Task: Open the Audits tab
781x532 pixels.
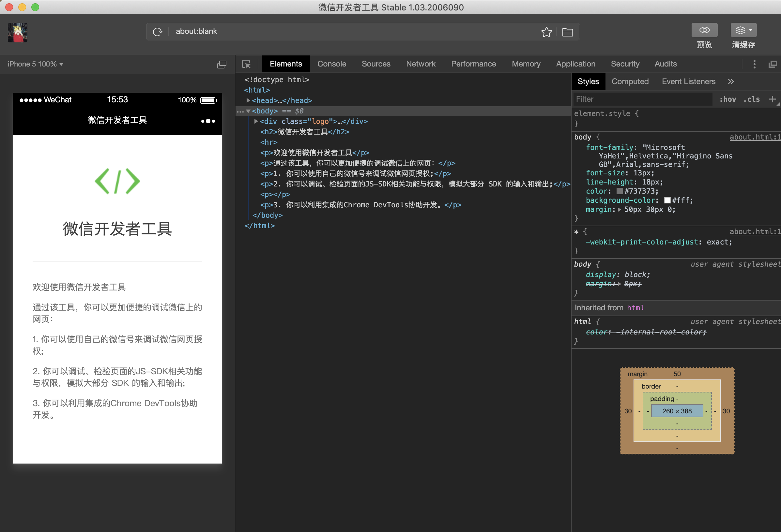Action: [x=666, y=64]
